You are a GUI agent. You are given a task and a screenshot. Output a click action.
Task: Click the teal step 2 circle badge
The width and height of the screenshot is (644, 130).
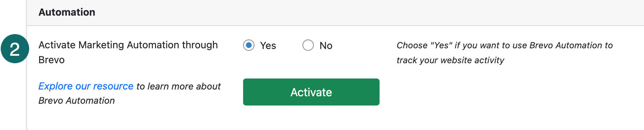(15, 49)
